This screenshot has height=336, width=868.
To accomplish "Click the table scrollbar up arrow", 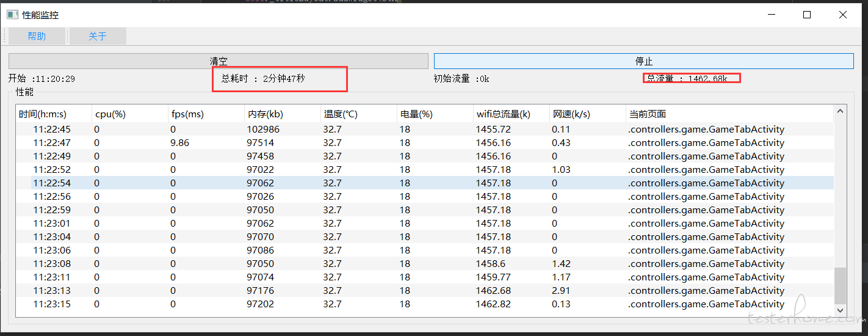I will pyautogui.click(x=840, y=111).
